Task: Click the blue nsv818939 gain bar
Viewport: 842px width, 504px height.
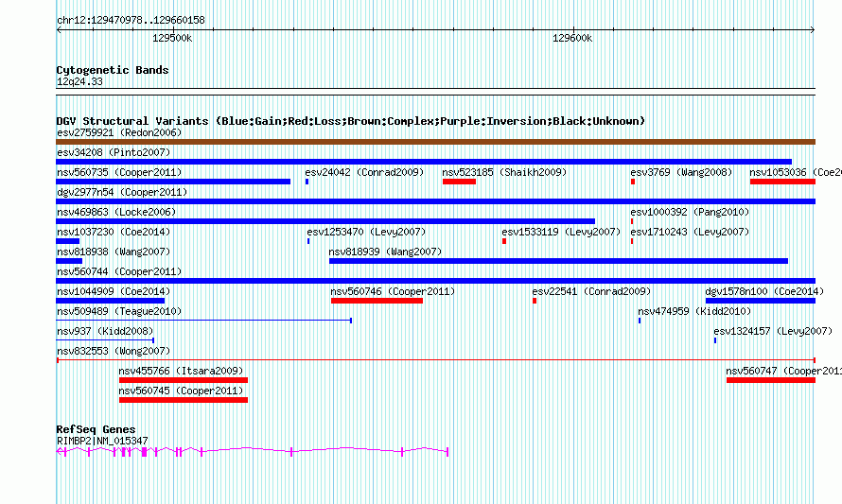Action: click(558, 261)
